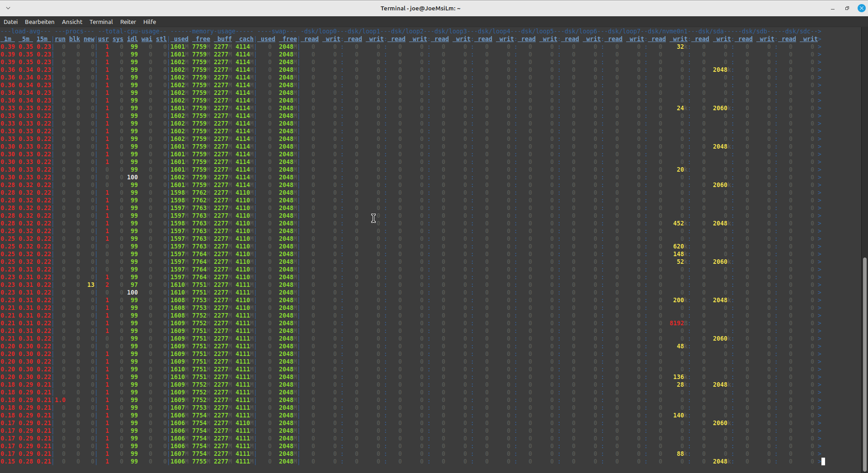Click the 1m column header

click(8, 39)
